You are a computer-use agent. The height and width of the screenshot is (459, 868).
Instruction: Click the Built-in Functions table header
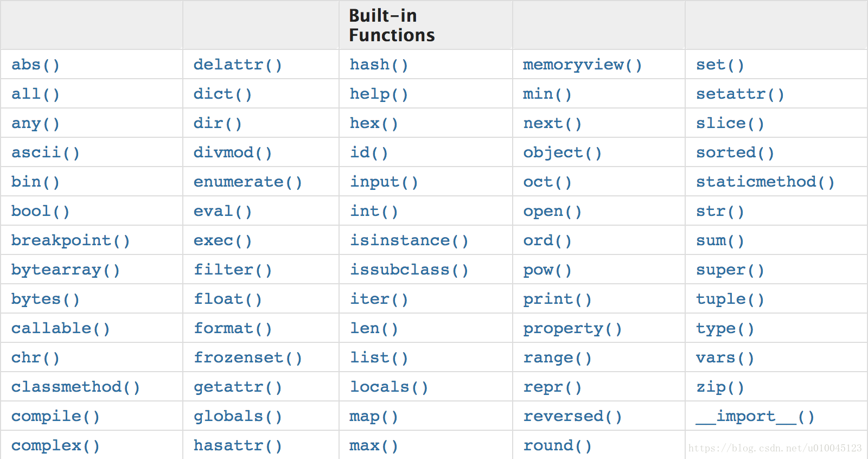point(392,25)
